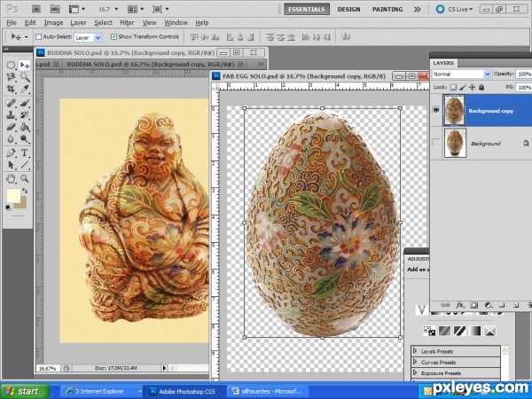532x399 pixels.
Task: Reset to default black and white colors
Action: pyautogui.click(x=8, y=207)
